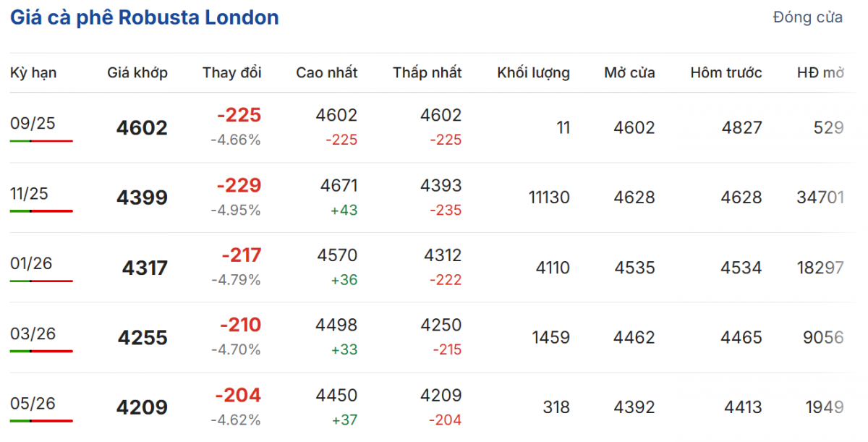Click the Cao nhất column header
The width and height of the screenshot is (868, 442).
click(x=326, y=72)
